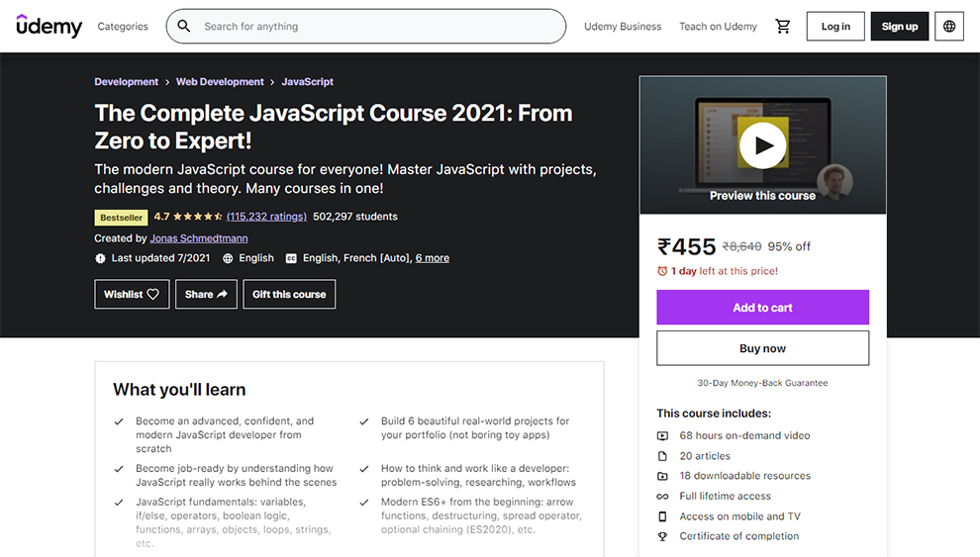Image resolution: width=980 pixels, height=557 pixels.
Task: Click the download icon beside 18 downloadable resources
Action: click(662, 476)
